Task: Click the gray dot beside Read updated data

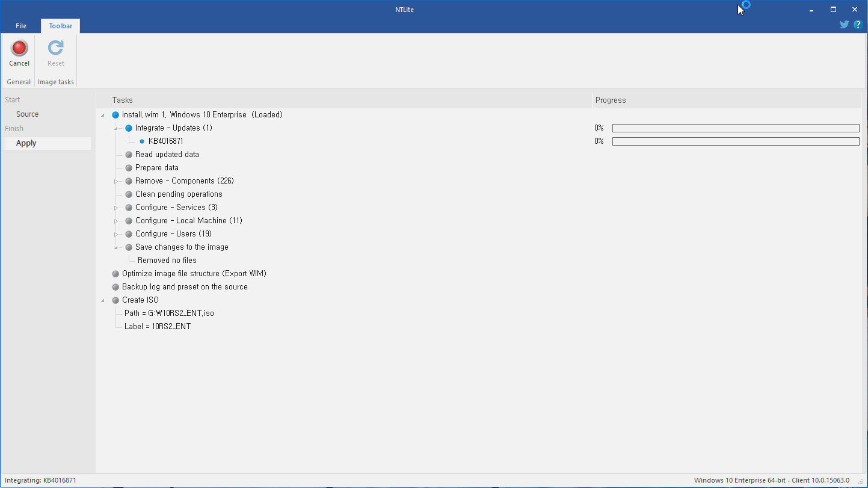Action: point(129,155)
